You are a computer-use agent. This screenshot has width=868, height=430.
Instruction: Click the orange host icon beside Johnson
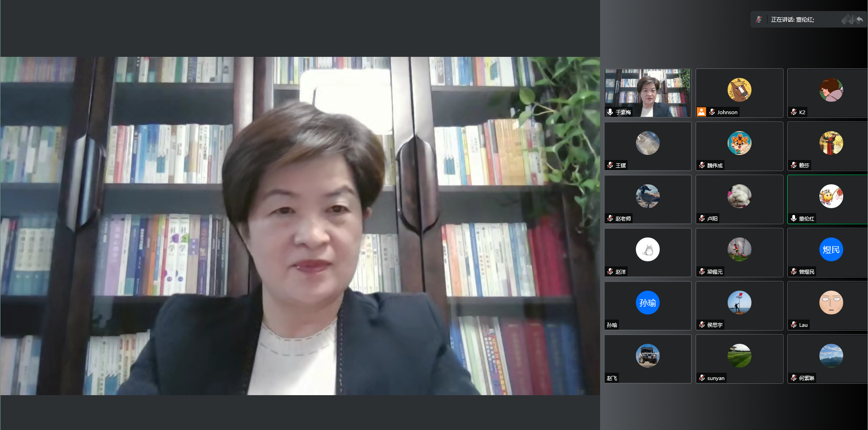(701, 112)
